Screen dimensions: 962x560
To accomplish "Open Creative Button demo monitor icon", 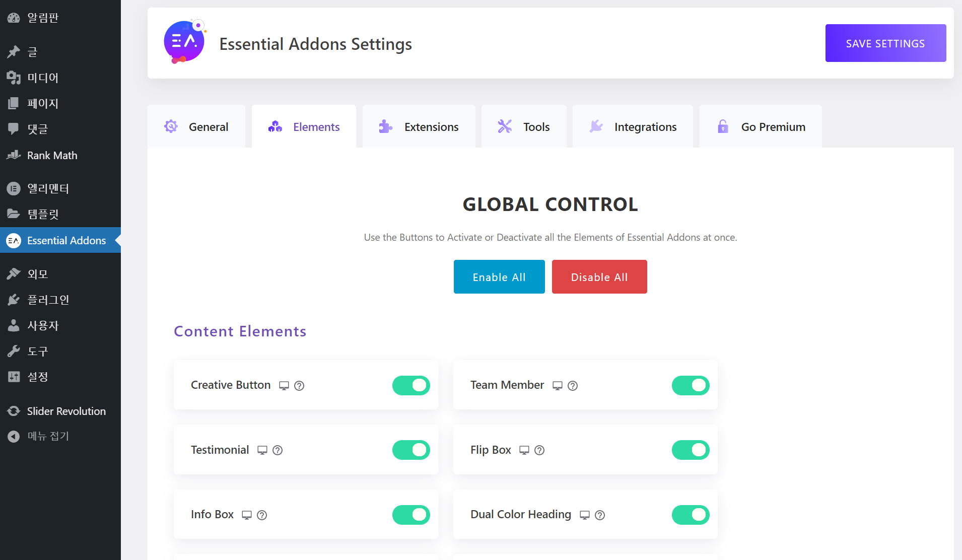I will (x=284, y=386).
